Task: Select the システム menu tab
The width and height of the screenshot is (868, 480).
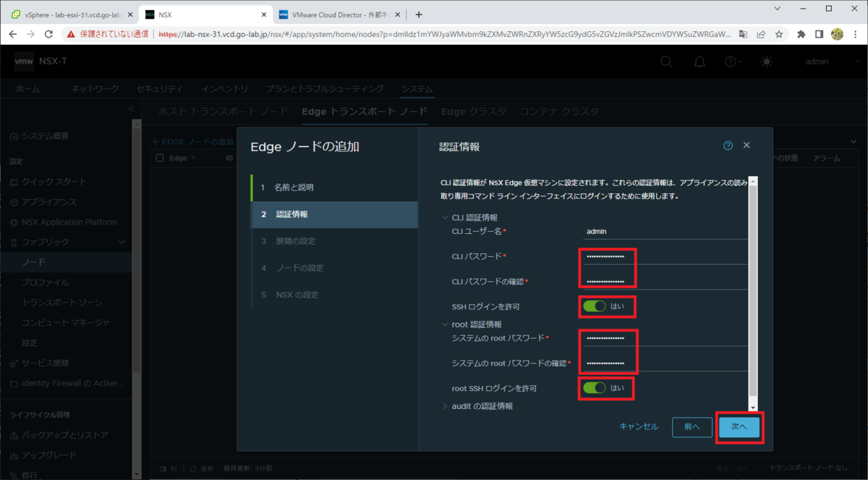Action: [x=417, y=88]
